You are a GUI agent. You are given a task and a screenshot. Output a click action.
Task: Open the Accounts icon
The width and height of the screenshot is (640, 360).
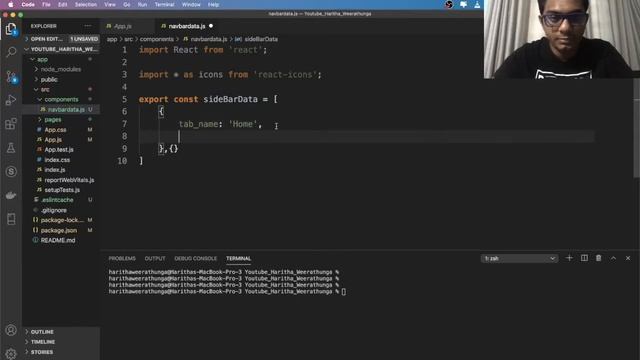tap(11, 330)
